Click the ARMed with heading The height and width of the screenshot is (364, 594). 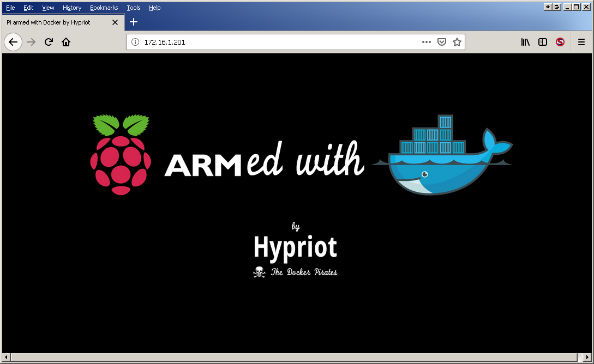(x=264, y=159)
